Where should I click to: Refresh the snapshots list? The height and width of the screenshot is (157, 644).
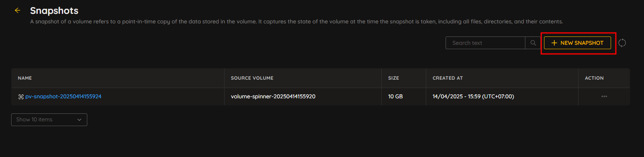coord(622,43)
